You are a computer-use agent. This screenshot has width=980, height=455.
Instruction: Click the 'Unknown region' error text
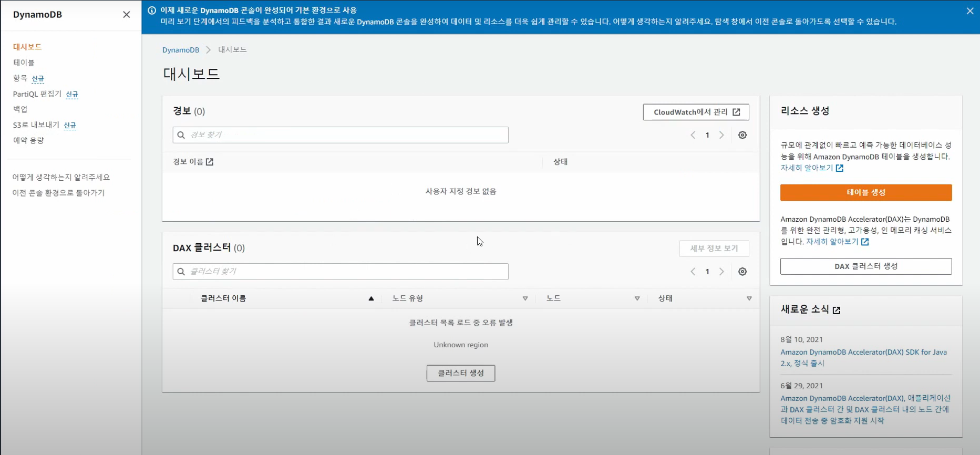coord(461,345)
